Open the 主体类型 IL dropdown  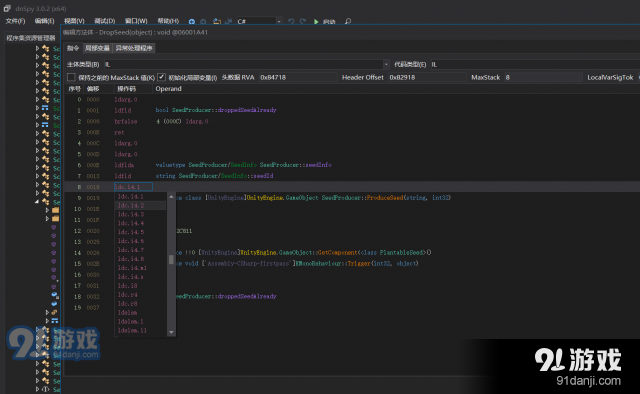coord(247,65)
